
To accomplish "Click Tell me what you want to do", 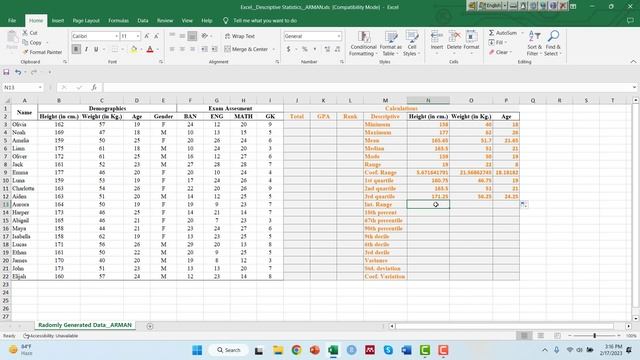I will [265, 20].
